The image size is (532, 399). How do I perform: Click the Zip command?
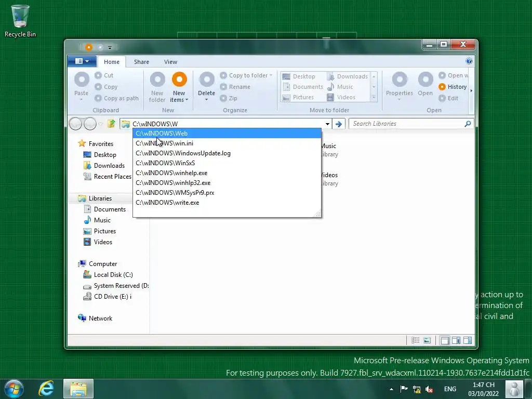coord(229,98)
